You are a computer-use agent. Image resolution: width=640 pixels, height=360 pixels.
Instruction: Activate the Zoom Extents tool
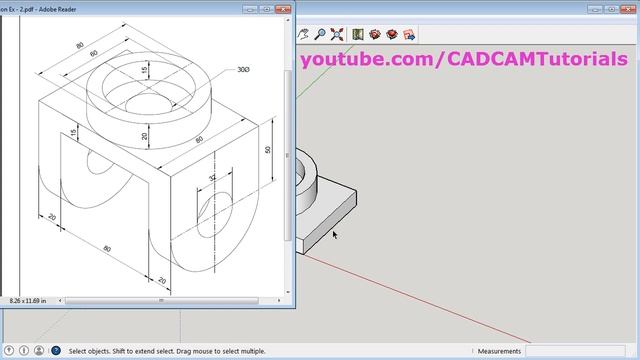pos(337,34)
